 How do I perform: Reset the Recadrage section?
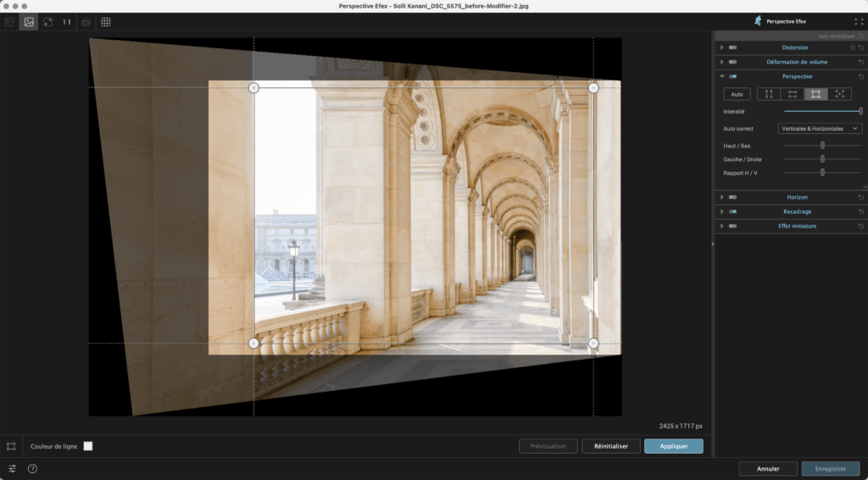(861, 211)
